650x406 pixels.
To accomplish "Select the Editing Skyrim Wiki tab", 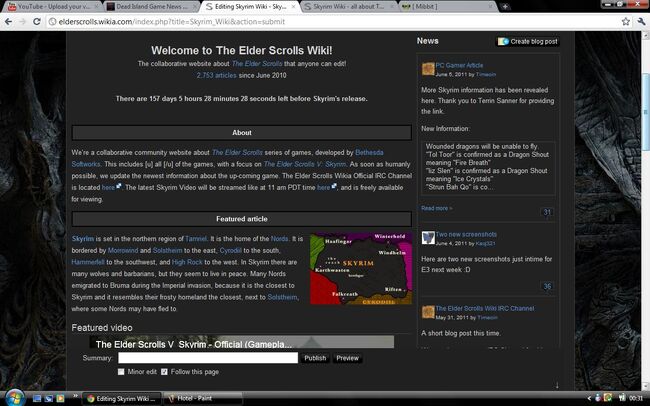I will click(x=250, y=7).
